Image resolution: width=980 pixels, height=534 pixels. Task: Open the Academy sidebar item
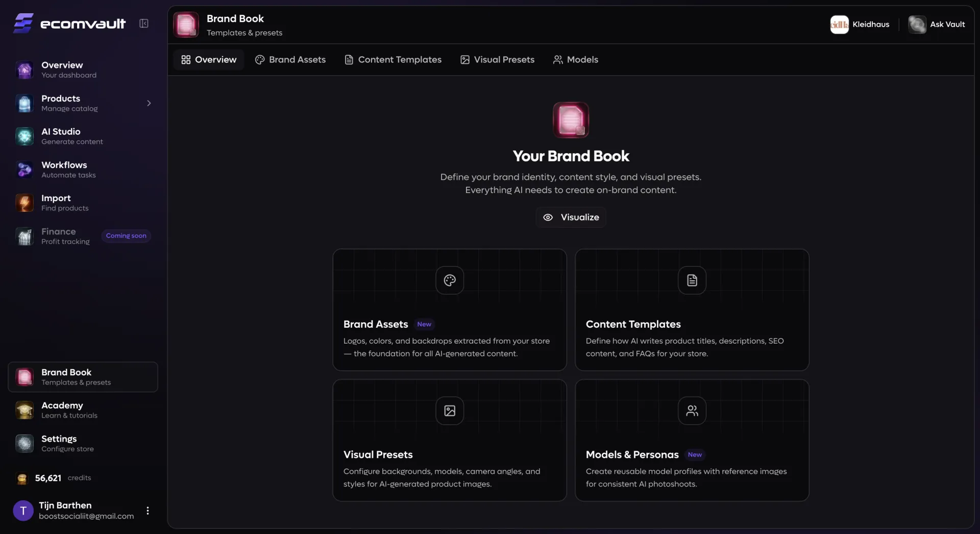[62, 410]
